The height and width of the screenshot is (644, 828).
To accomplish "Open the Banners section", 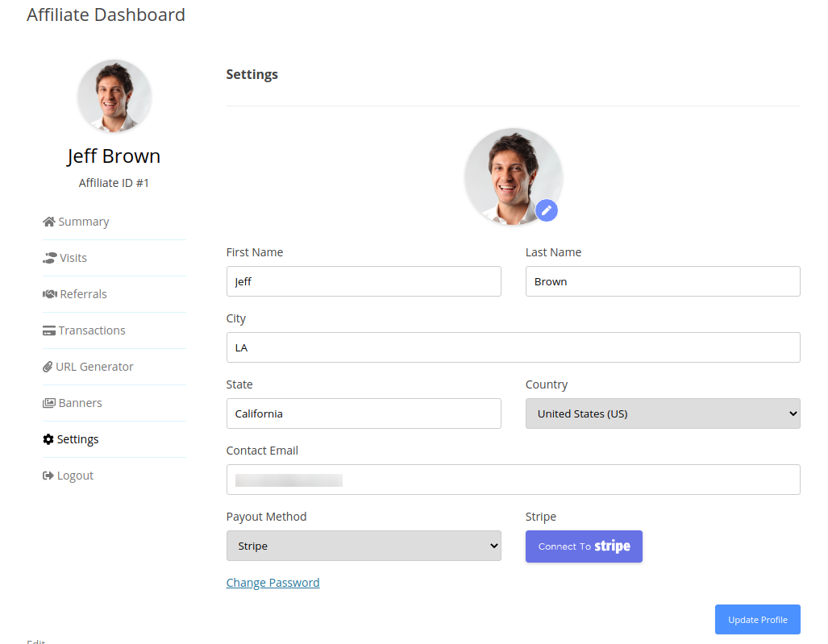I will (x=81, y=403).
